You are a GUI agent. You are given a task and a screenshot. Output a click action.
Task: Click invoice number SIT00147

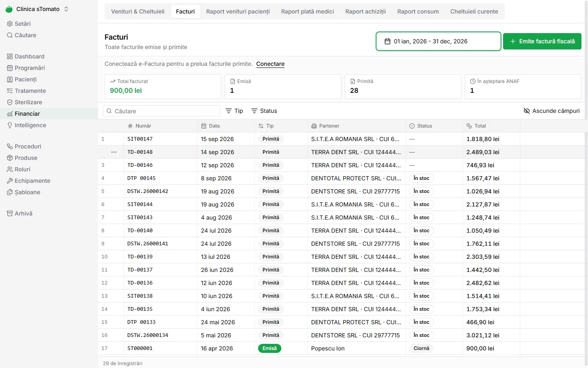coord(140,139)
